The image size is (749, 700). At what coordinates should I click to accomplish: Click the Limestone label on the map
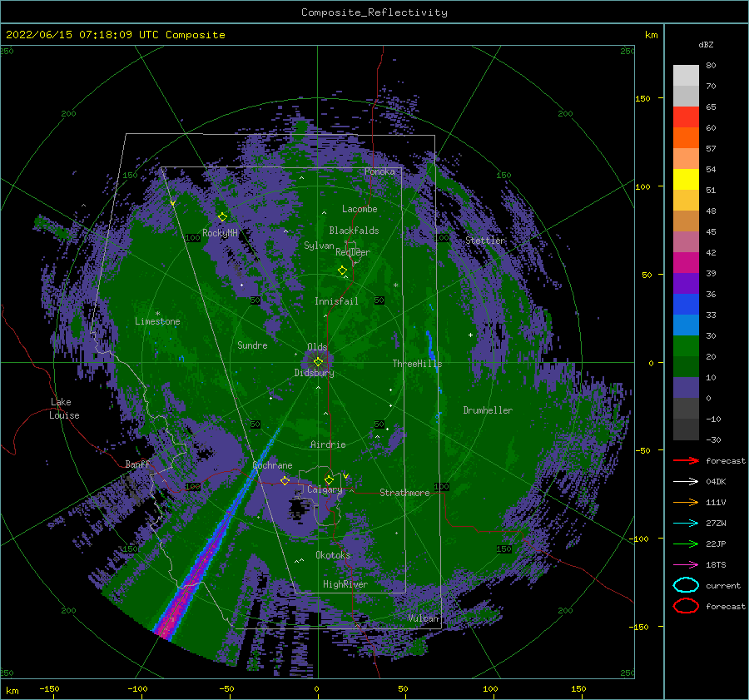pos(157,321)
